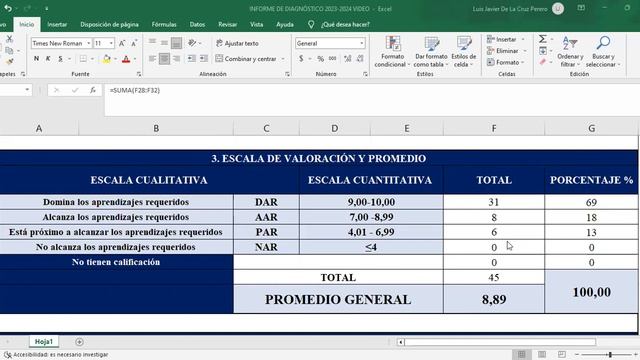Click Ajustar texto button
The width and height of the screenshot is (640, 360).
pyautogui.click(x=237, y=43)
